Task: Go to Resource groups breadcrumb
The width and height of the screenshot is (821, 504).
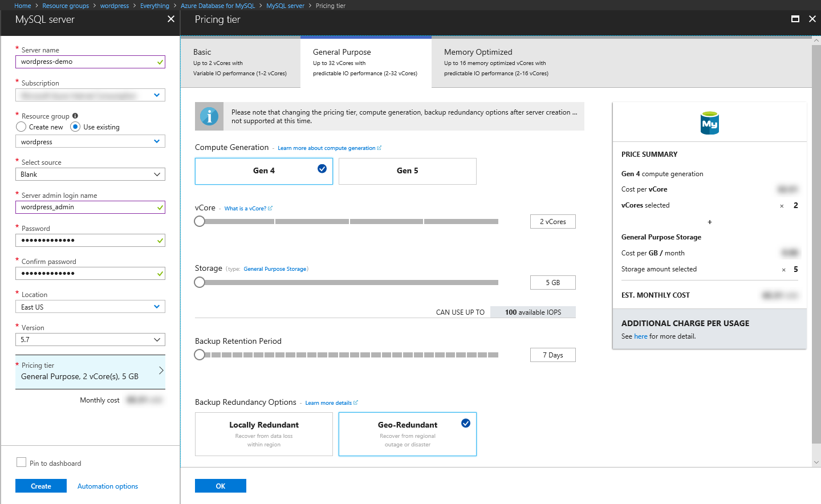Action: (66, 6)
